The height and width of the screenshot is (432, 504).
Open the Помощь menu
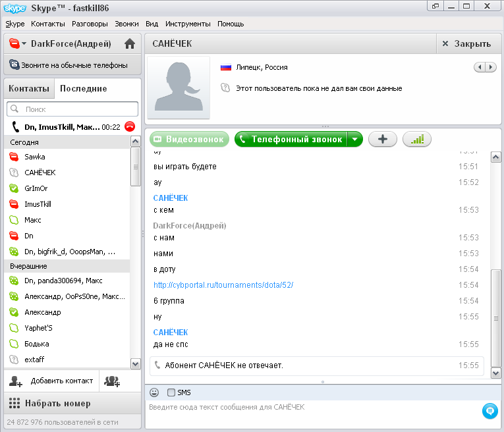click(231, 24)
